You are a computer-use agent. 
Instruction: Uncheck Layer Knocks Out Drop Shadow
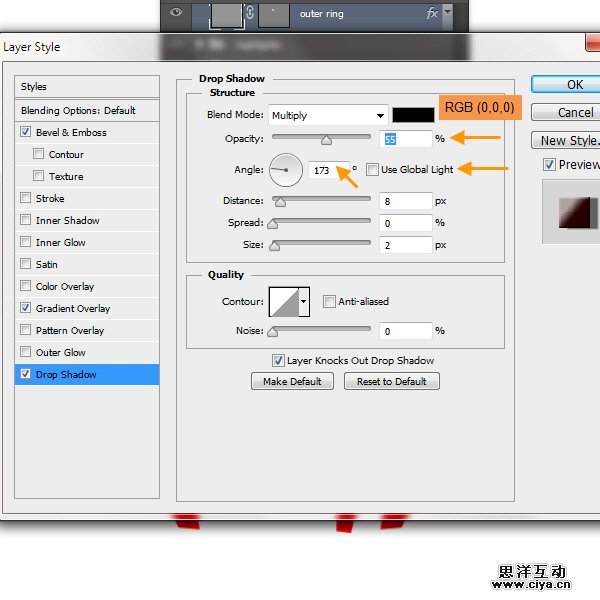point(279,361)
